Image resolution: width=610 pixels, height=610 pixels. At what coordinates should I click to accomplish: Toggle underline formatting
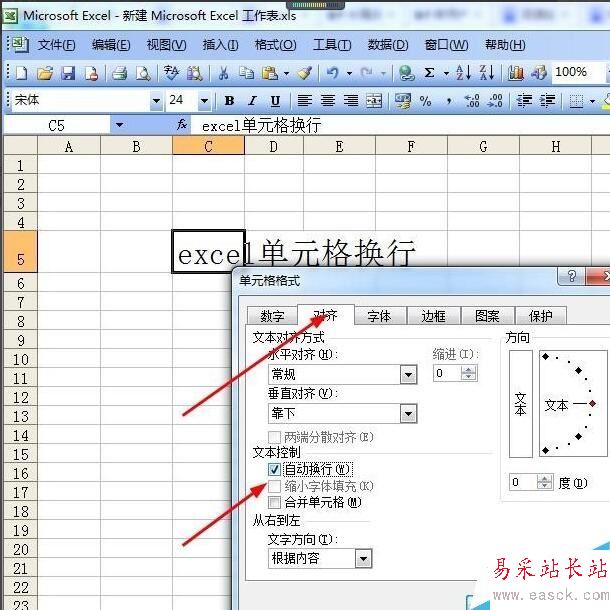[275, 101]
